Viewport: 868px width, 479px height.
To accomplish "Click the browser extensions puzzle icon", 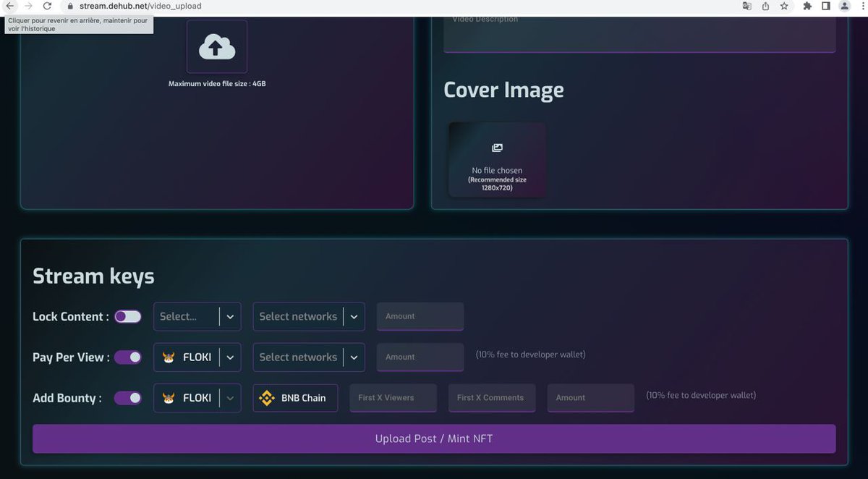I will (807, 7).
